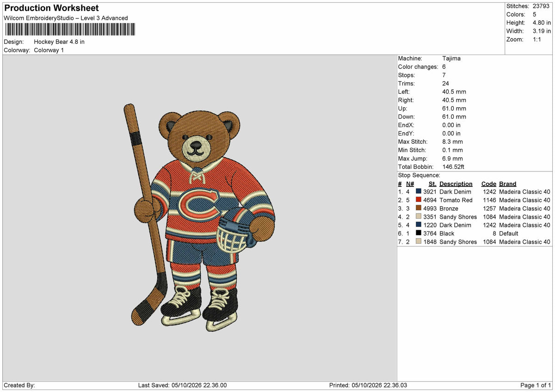Click the 'Code' column header
This screenshot has width=555, height=392.
point(488,184)
